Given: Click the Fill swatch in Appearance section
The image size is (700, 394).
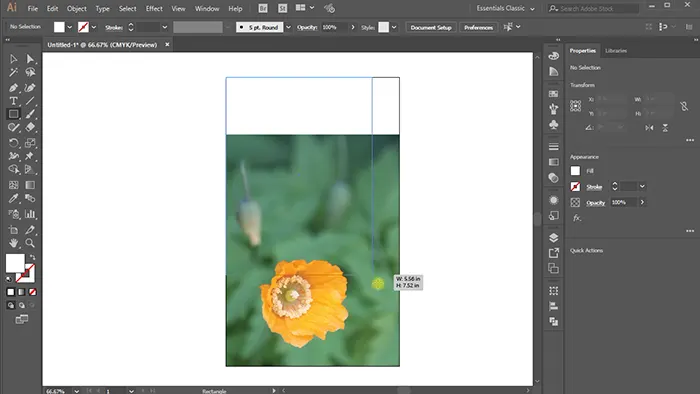Looking at the screenshot, I should [x=575, y=171].
